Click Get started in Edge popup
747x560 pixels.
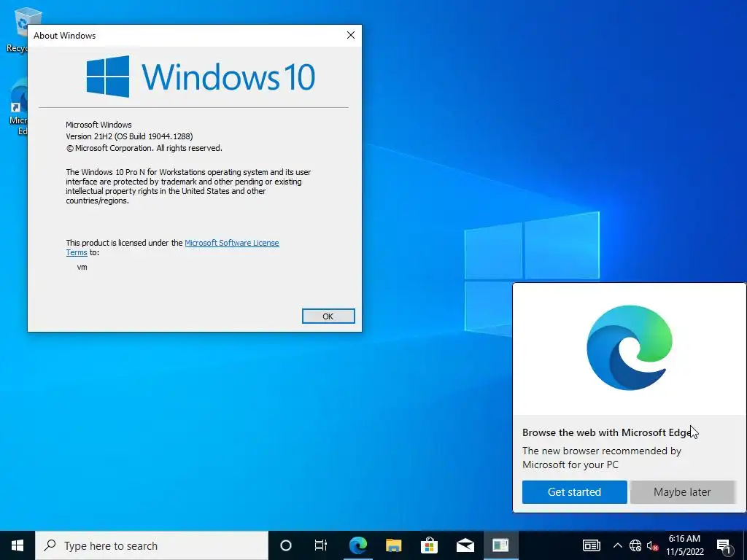pos(574,492)
